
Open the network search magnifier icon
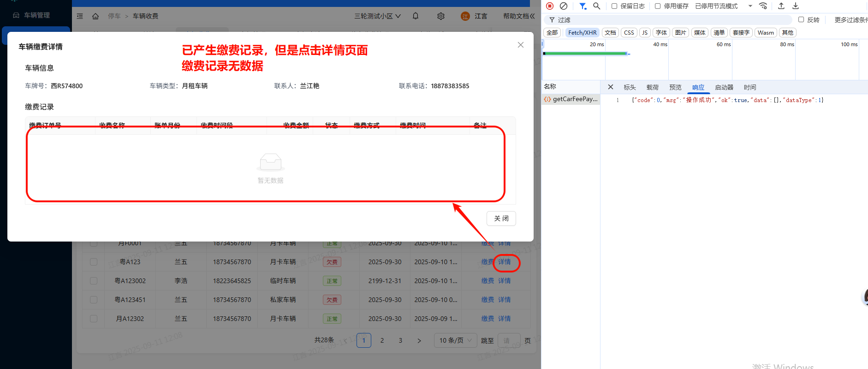pos(596,6)
